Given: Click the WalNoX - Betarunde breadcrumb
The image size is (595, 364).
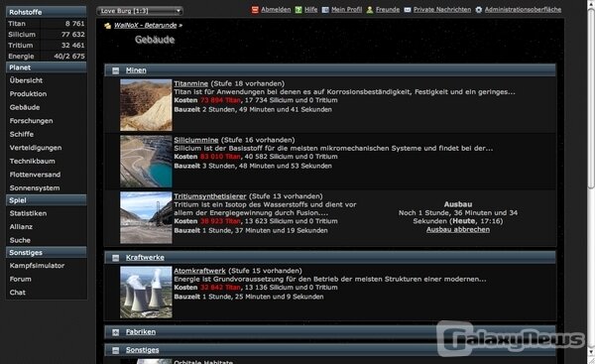Looking at the screenshot, I should pyautogui.click(x=146, y=26).
